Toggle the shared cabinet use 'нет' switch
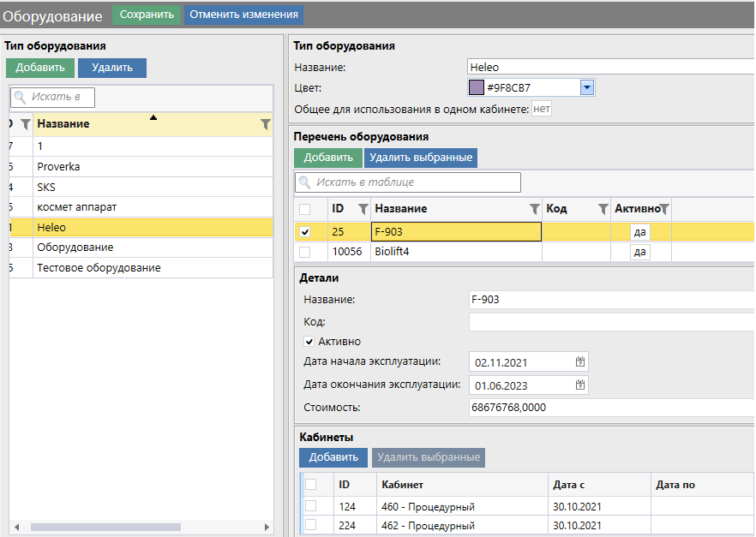This screenshot has height=537, width=756. click(x=541, y=109)
